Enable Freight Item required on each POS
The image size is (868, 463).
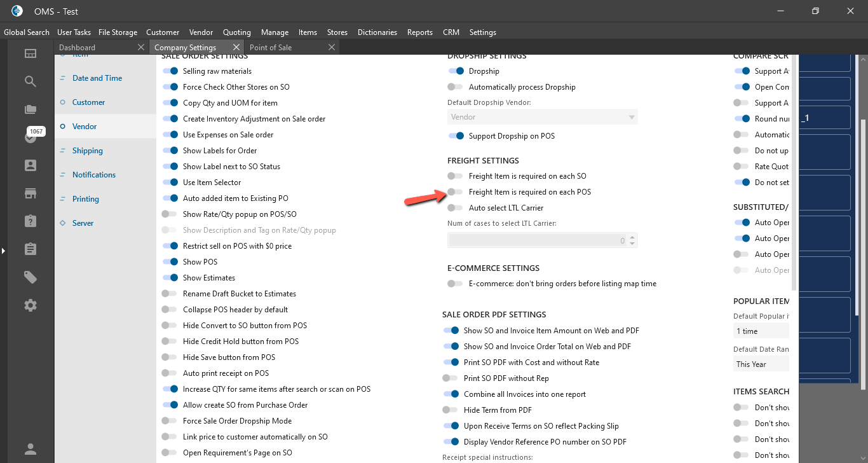pyautogui.click(x=455, y=192)
